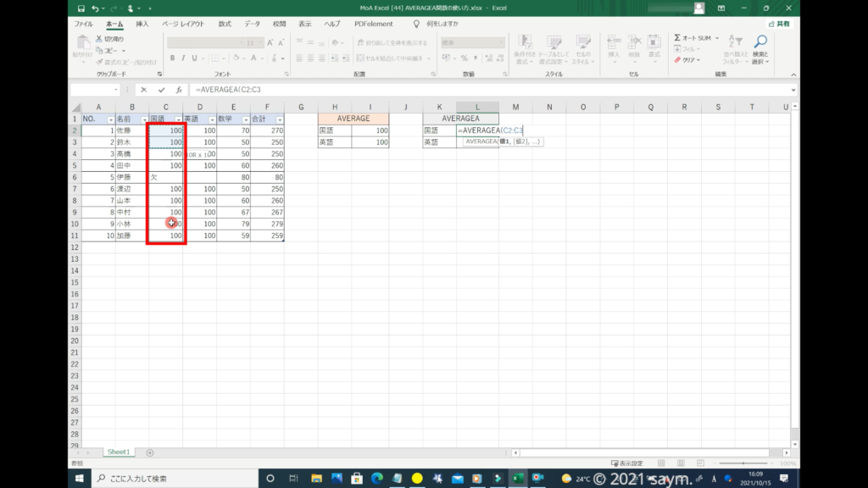Click the 共有 (Share) button

(x=778, y=24)
